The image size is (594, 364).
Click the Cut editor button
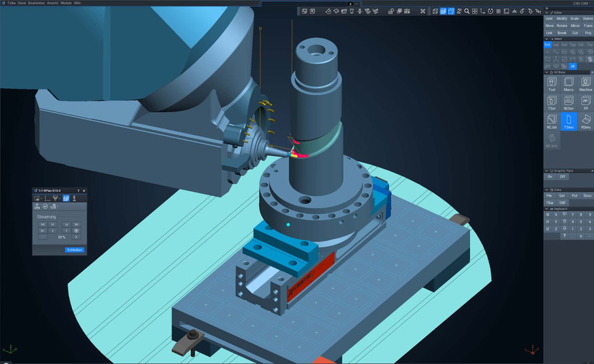coord(575,33)
